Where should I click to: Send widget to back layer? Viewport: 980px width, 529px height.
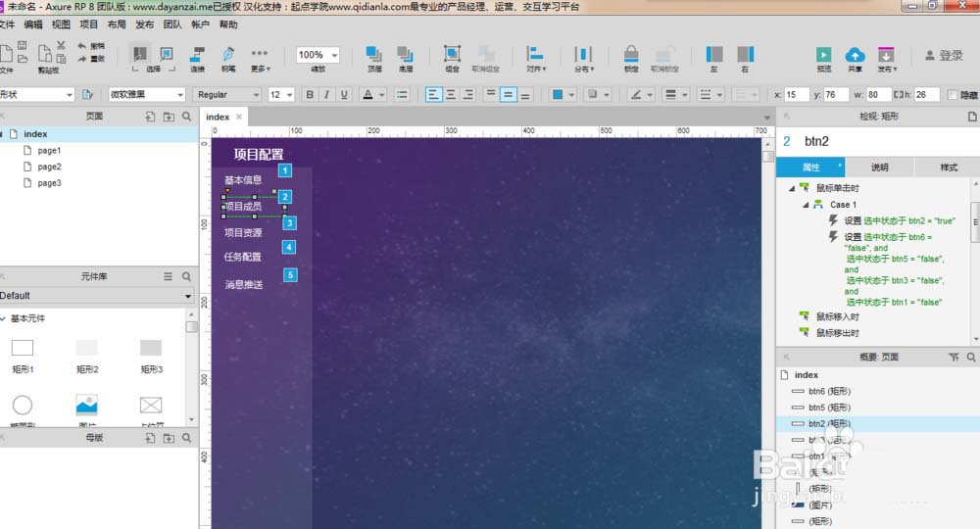(406, 58)
